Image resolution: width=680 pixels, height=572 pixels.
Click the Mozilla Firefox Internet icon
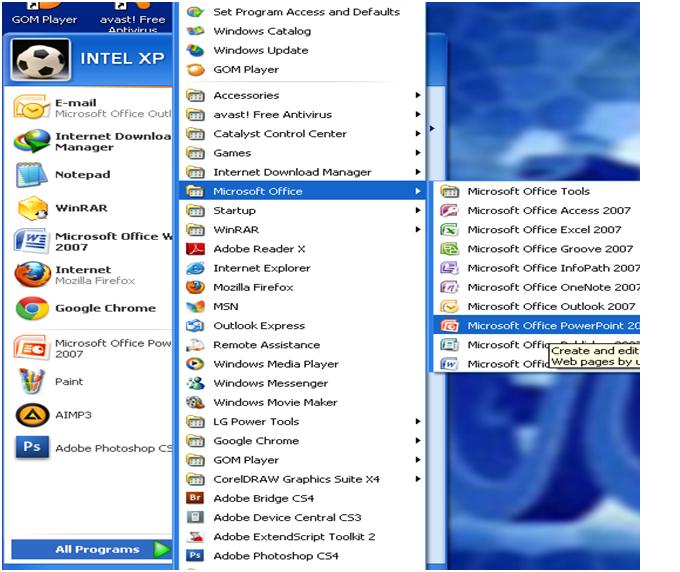(x=32, y=275)
